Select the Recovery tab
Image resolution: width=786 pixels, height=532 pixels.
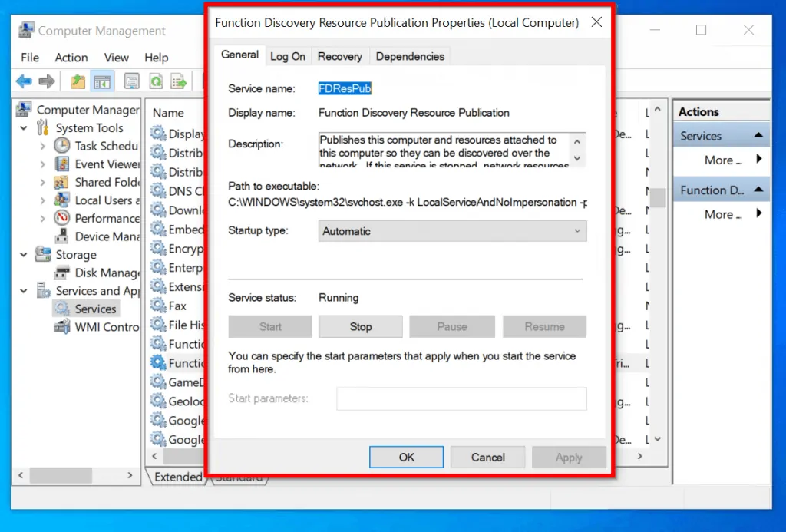(x=340, y=55)
